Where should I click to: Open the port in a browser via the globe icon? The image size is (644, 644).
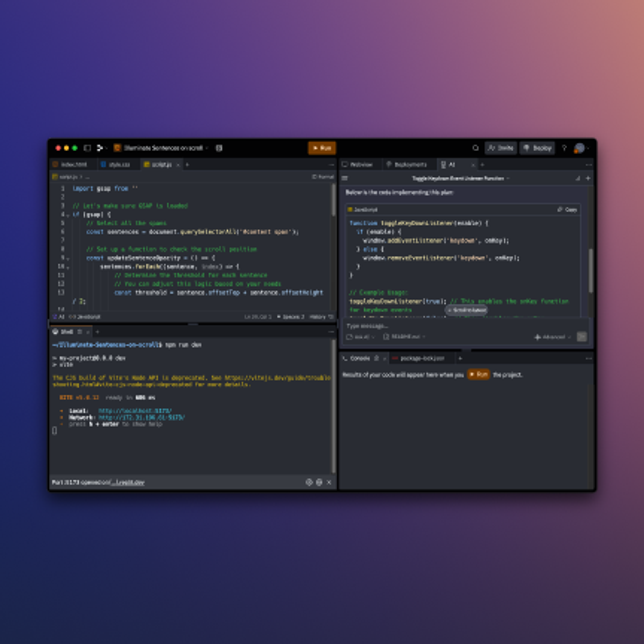click(x=319, y=482)
